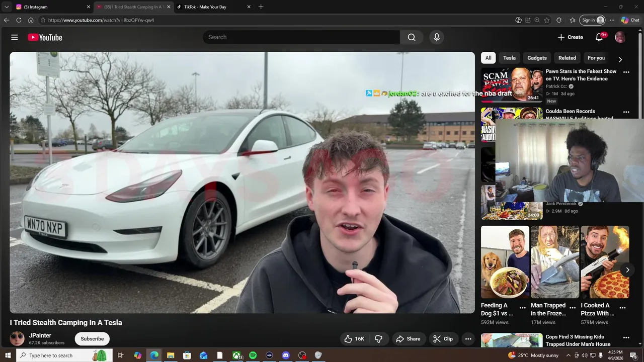
Task: Open options for I Cooked A Pizza short
Action: coord(622,308)
